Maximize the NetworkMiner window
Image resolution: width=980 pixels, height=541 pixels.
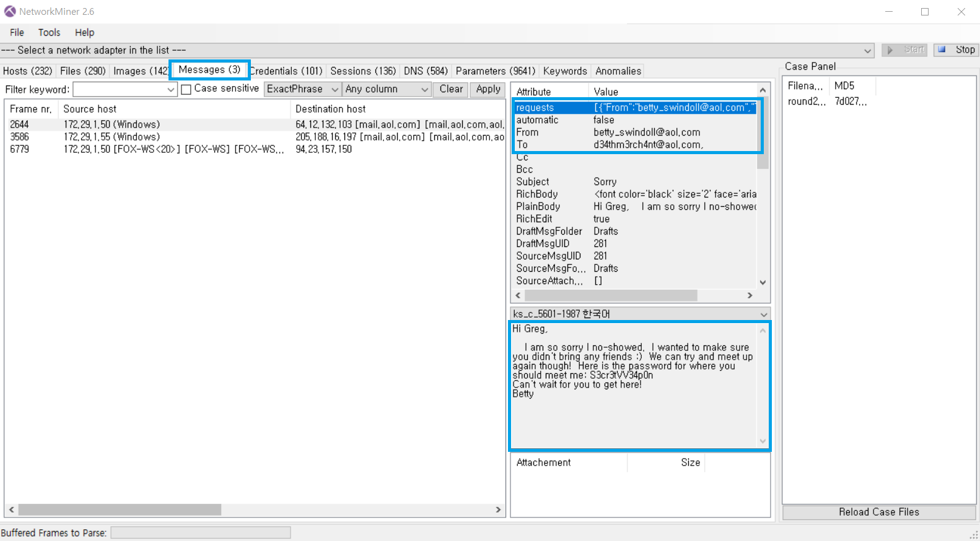[925, 12]
